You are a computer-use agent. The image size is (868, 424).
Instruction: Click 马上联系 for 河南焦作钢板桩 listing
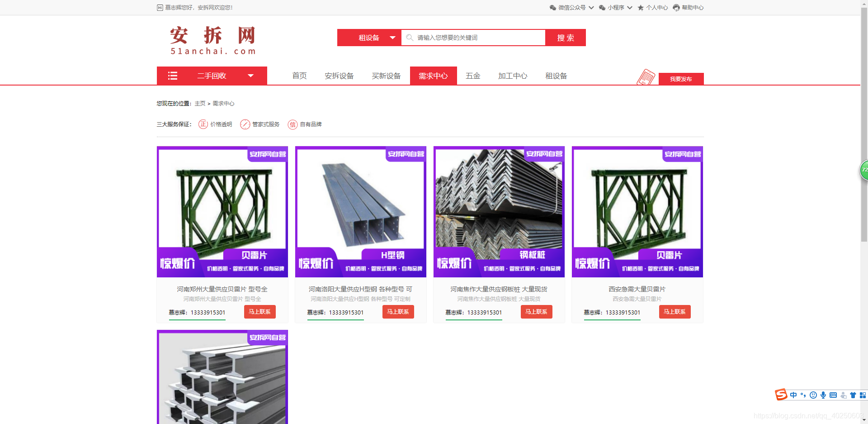coord(537,312)
